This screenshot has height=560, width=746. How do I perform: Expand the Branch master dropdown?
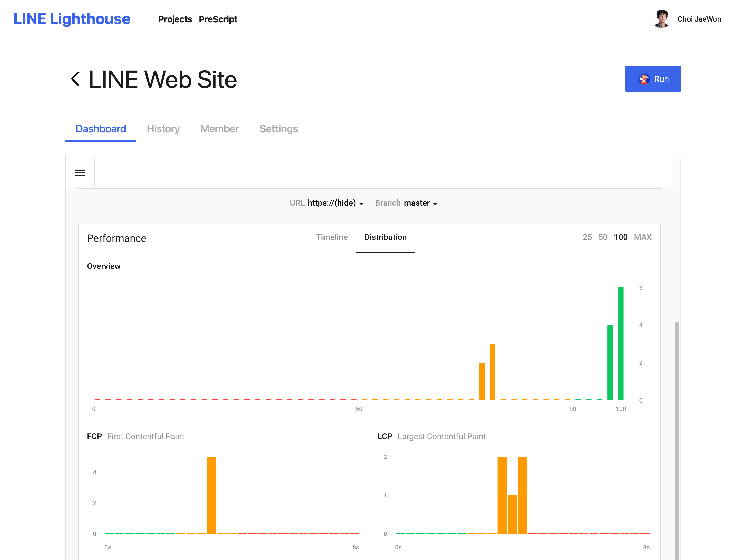tap(409, 203)
